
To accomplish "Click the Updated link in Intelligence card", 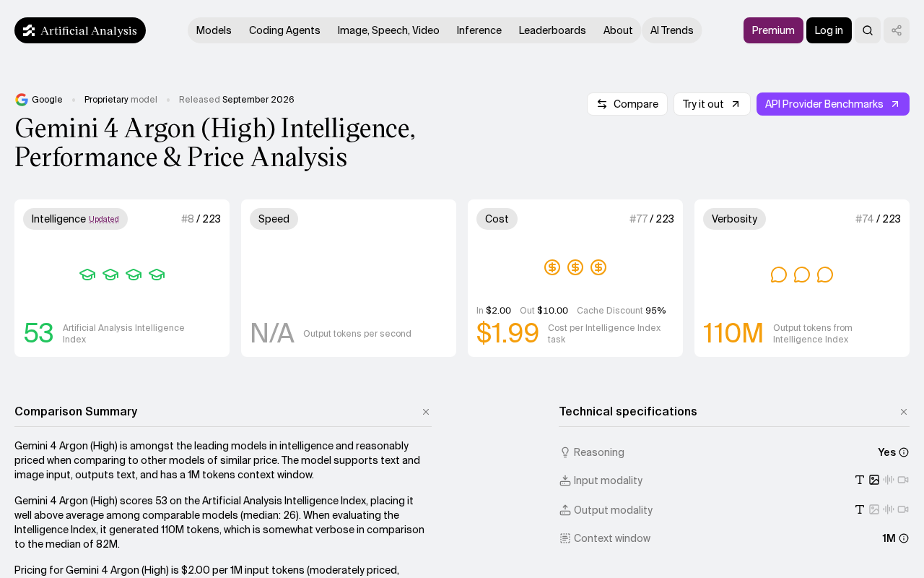I will 104,220.
